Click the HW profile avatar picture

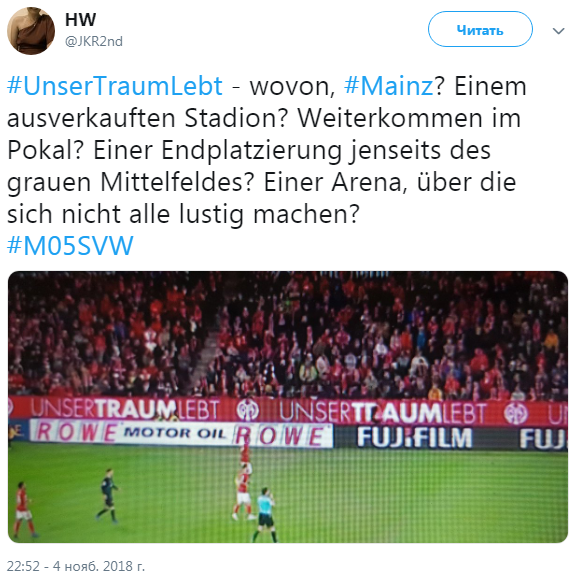pos(31,31)
